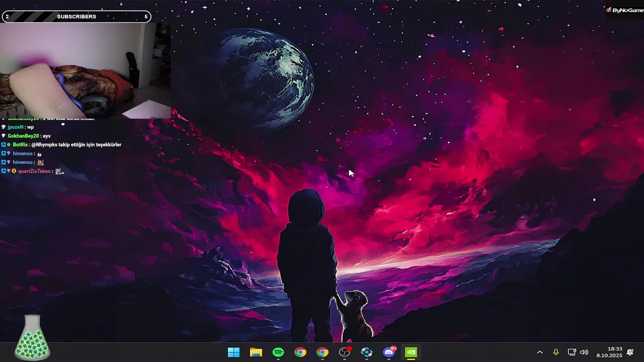Screen dimensions: 644x362
Task: Open the NVIDIA app in the taskbar
Action: [x=411, y=352]
